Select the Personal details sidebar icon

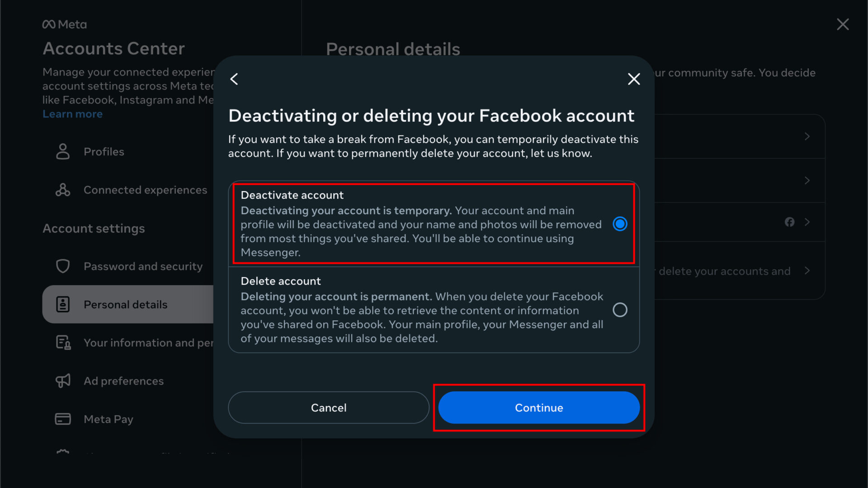point(62,304)
